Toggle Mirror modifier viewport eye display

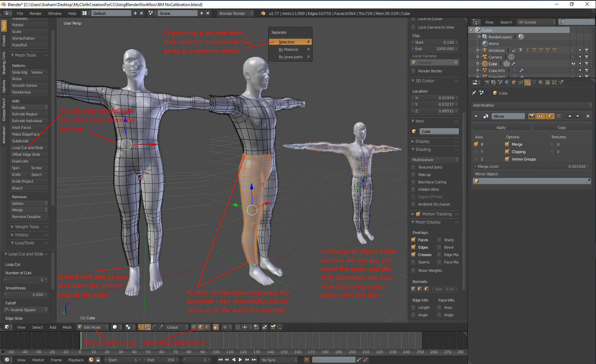541,116
